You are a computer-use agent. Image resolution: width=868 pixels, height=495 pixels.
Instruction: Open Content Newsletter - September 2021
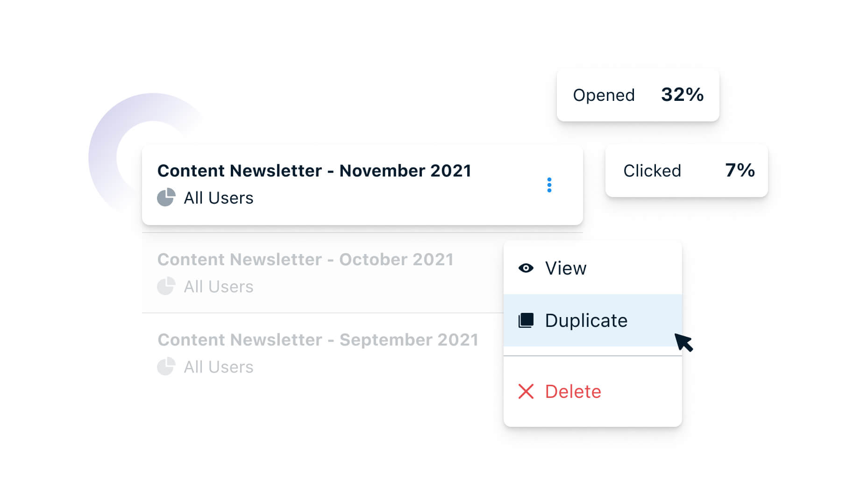click(x=318, y=340)
